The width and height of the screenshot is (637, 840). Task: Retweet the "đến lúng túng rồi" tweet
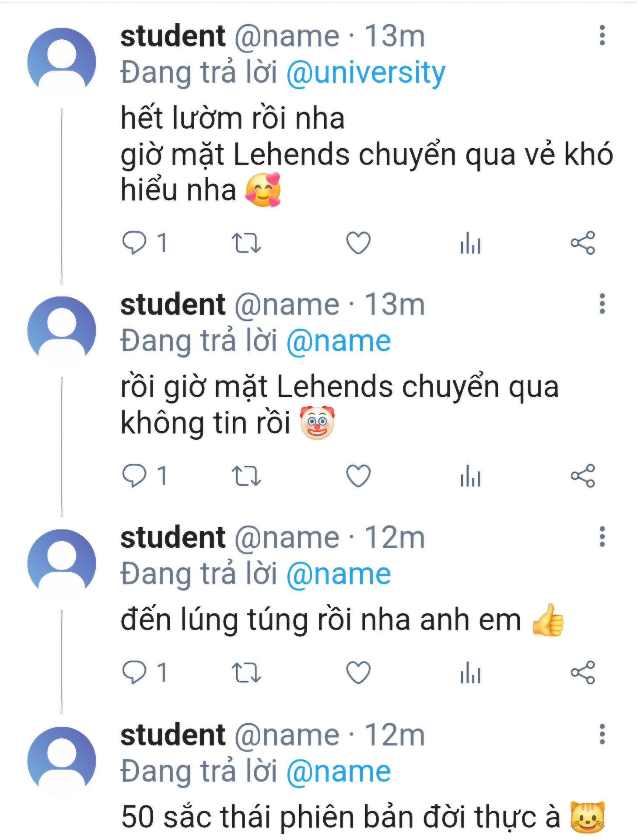coord(246,672)
